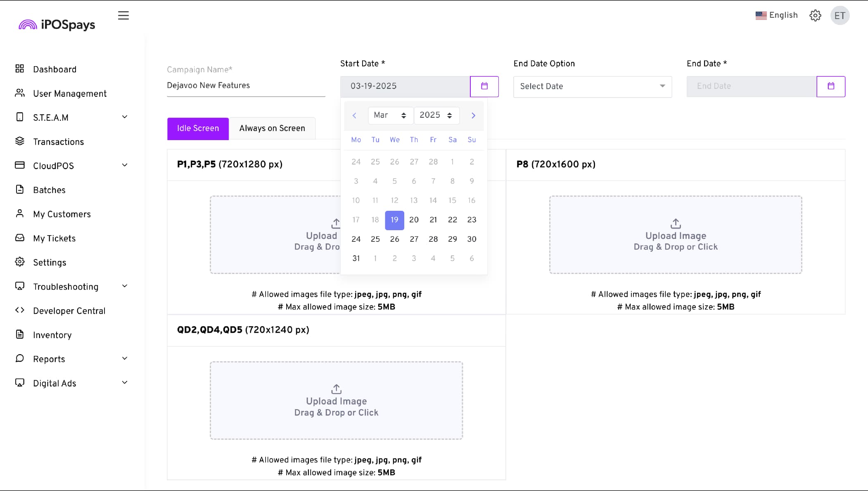Click the hamburger menu icon
868x491 pixels.
123,16
